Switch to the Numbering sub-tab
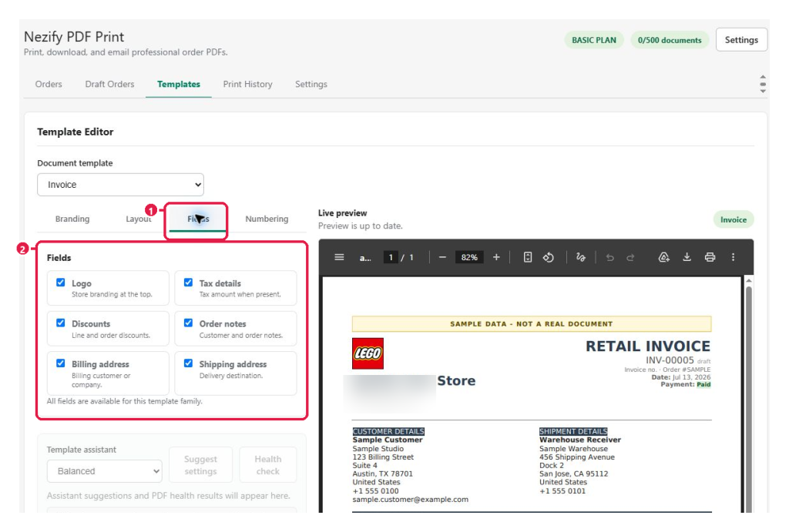 tap(267, 219)
